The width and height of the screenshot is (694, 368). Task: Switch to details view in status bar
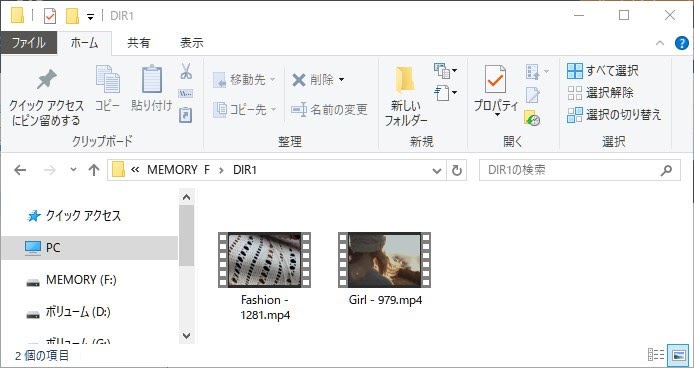pyautogui.click(x=656, y=355)
